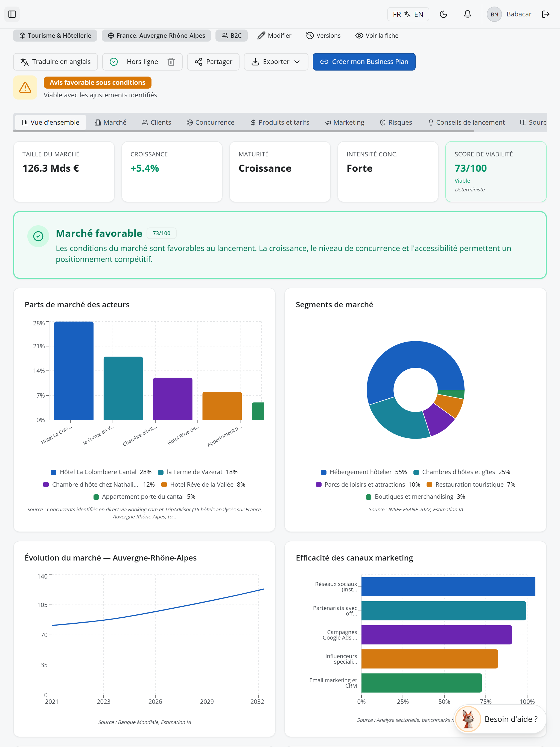Image resolution: width=560 pixels, height=747 pixels.
Task: Open the BN user avatar
Action: pos(494,14)
